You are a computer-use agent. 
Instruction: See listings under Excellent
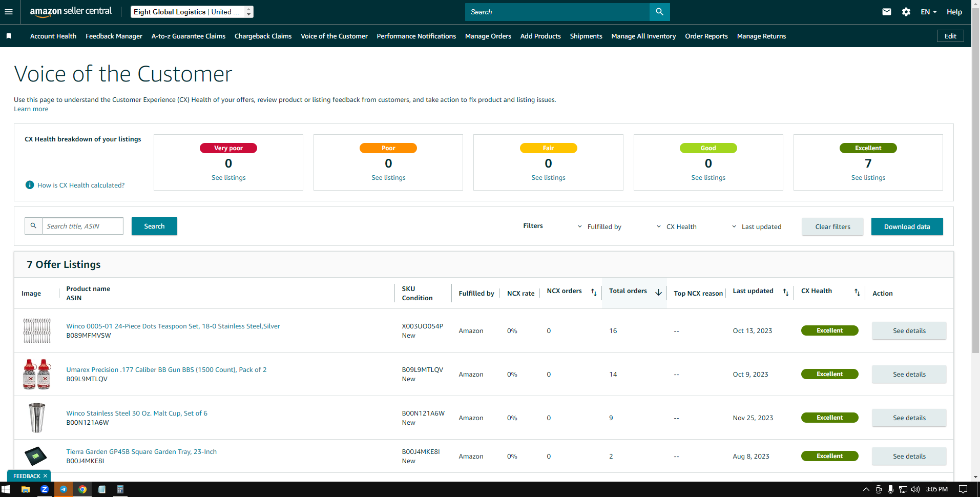(868, 177)
